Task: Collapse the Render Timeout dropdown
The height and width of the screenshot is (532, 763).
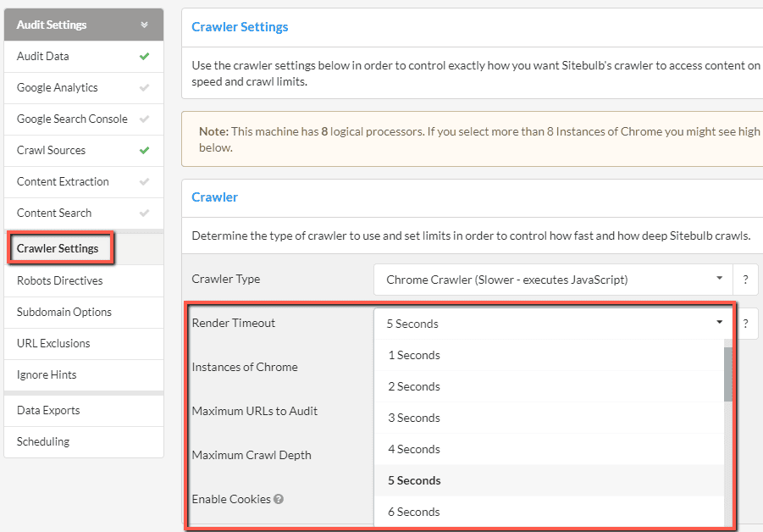Action: coord(719,323)
